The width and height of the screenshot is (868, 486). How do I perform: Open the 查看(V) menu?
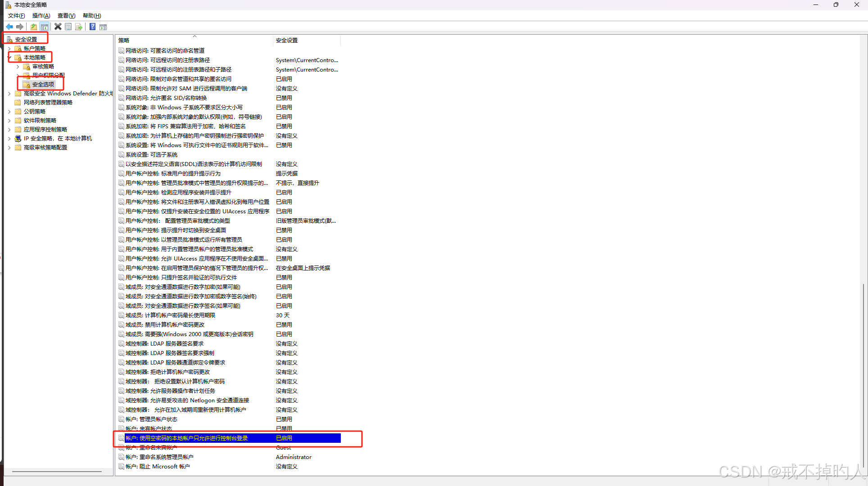[x=66, y=16]
